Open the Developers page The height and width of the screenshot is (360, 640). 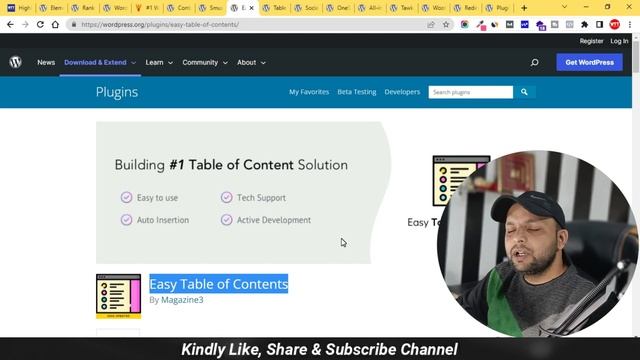[x=402, y=92]
